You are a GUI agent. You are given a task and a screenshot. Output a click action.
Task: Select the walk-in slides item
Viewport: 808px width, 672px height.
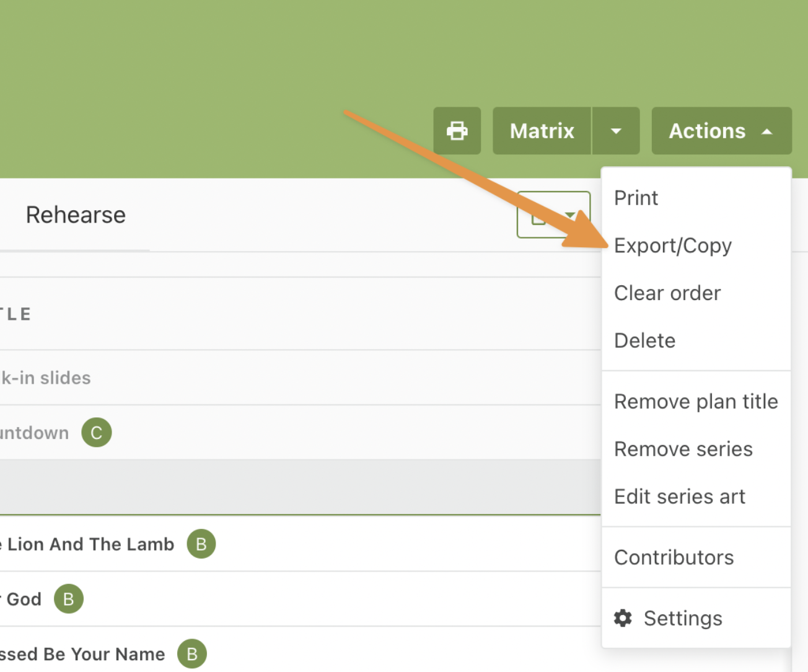pyautogui.click(x=45, y=378)
